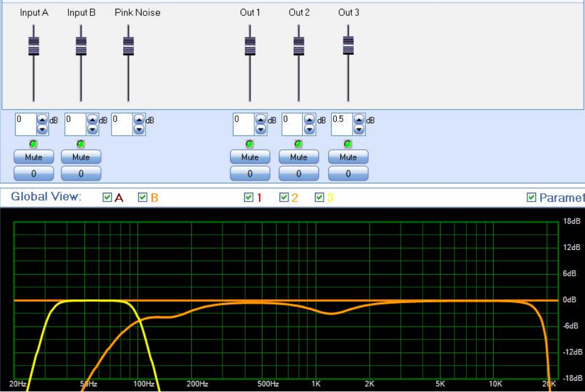The image size is (585, 392).
Task: Increase Out 2 gain with up arrow
Action: pyautogui.click(x=309, y=120)
